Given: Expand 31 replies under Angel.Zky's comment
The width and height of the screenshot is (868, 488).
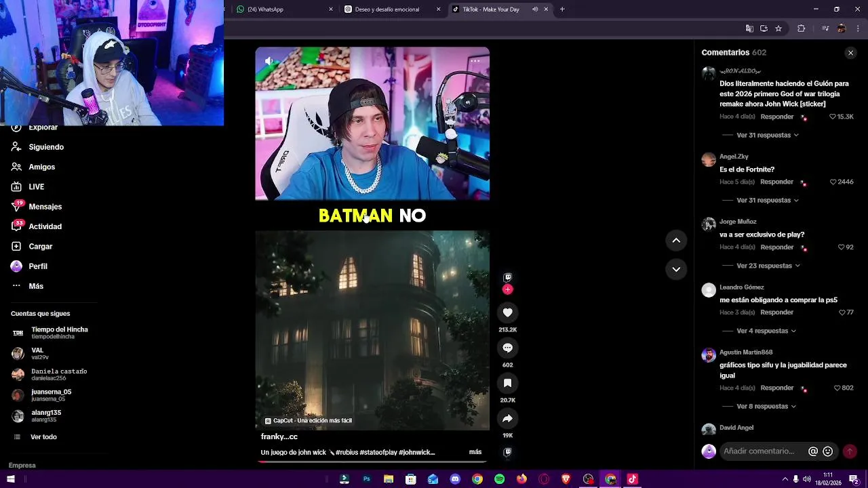Looking at the screenshot, I should point(768,200).
